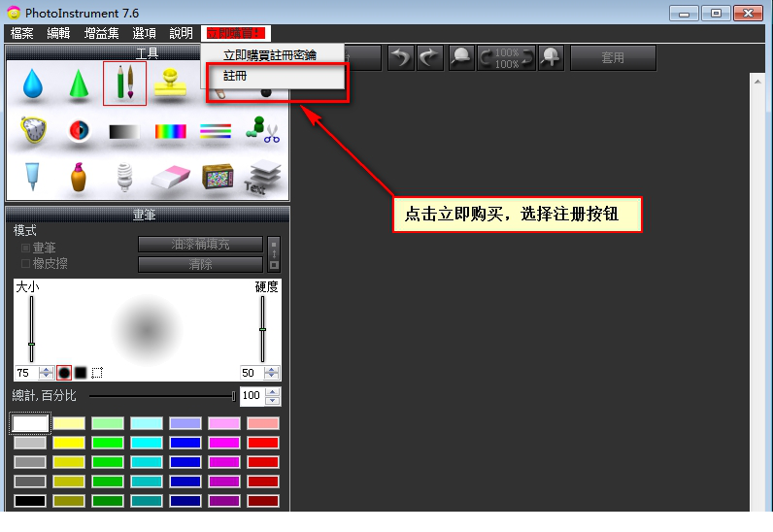
Task: Pick the white color swatch
Action: click(30, 423)
